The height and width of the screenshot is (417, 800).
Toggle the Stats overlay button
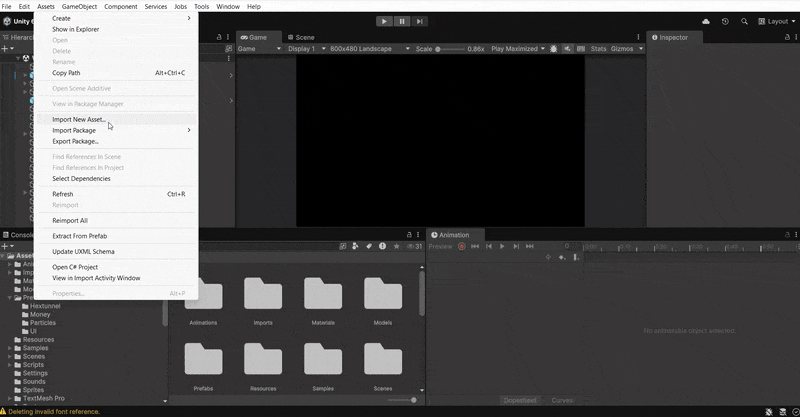point(598,48)
